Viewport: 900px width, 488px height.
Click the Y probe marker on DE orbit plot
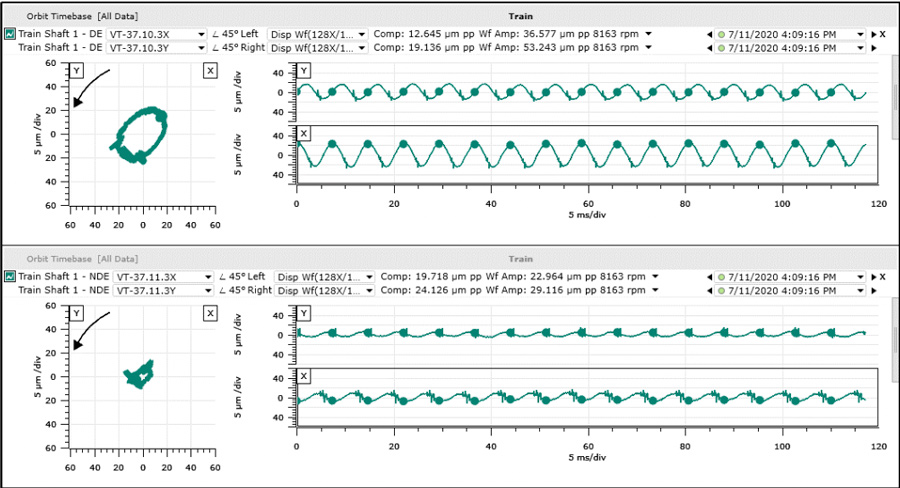(76, 71)
